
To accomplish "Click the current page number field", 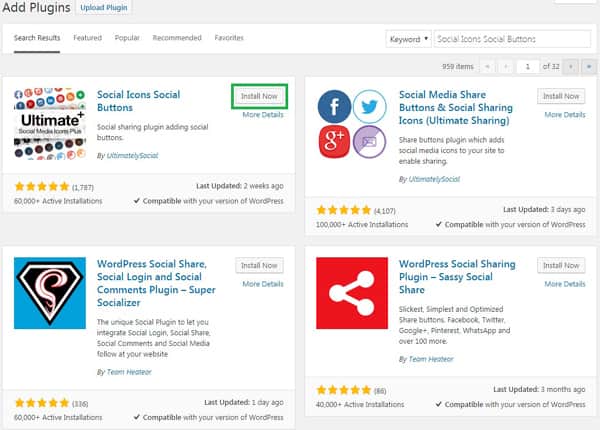I will (528, 67).
